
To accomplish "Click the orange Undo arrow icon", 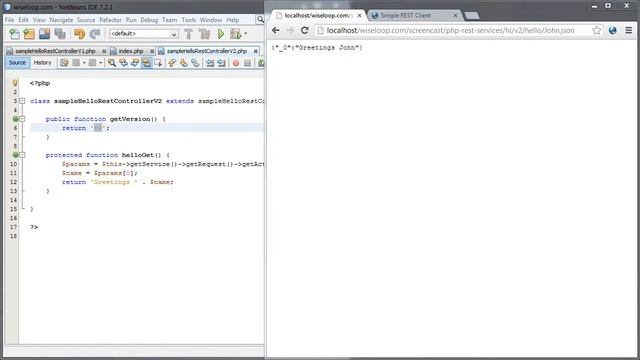I will point(80,34).
